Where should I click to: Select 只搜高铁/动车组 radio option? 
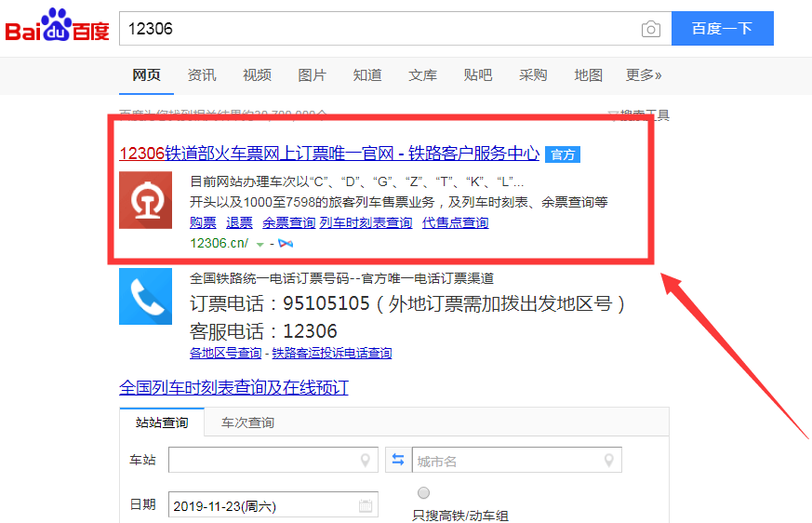click(423, 492)
